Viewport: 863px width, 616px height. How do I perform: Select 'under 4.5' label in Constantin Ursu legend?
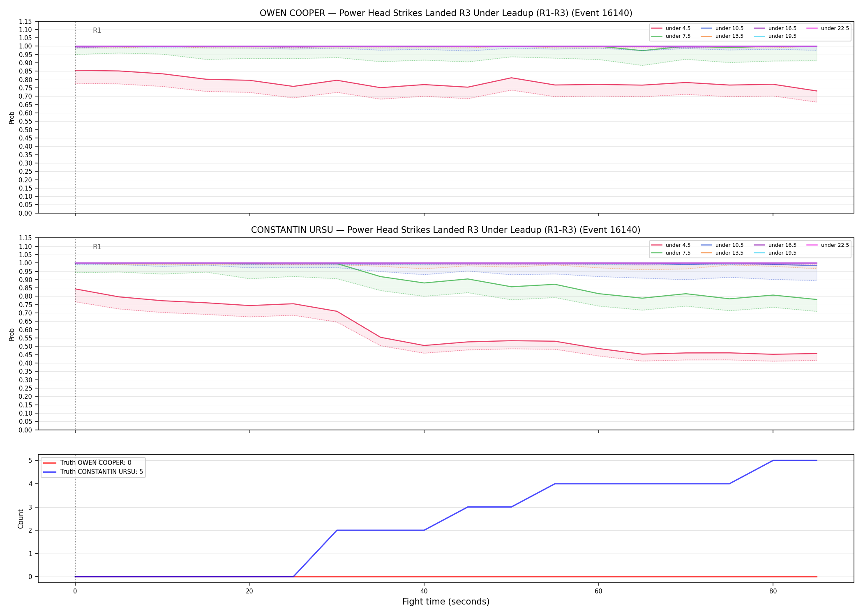pyautogui.click(x=678, y=245)
